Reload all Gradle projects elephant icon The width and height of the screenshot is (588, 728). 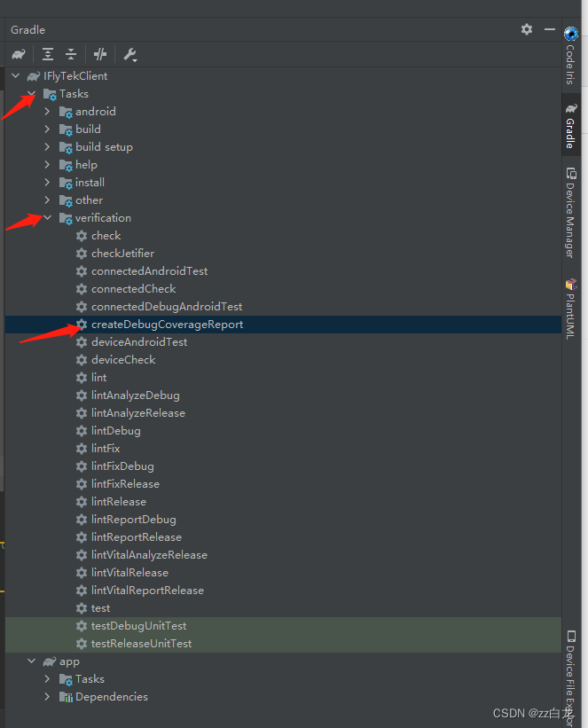pyautogui.click(x=19, y=54)
